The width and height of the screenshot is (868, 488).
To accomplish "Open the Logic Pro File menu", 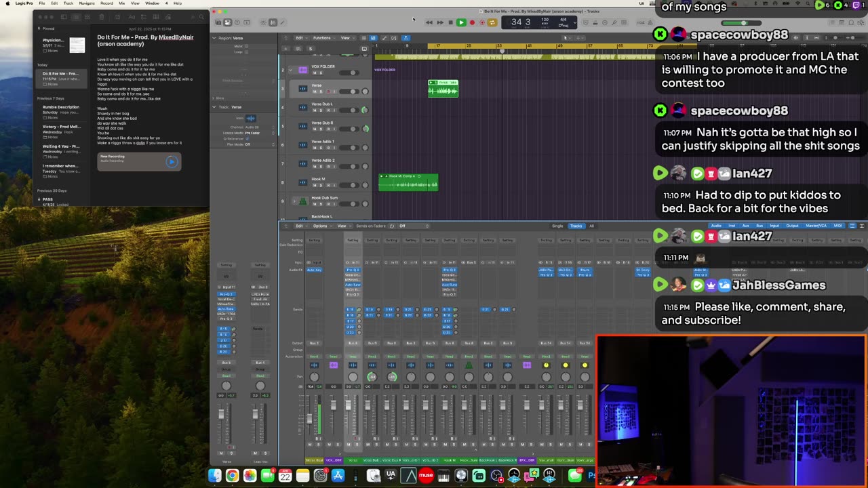I will pyautogui.click(x=42, y=3).
